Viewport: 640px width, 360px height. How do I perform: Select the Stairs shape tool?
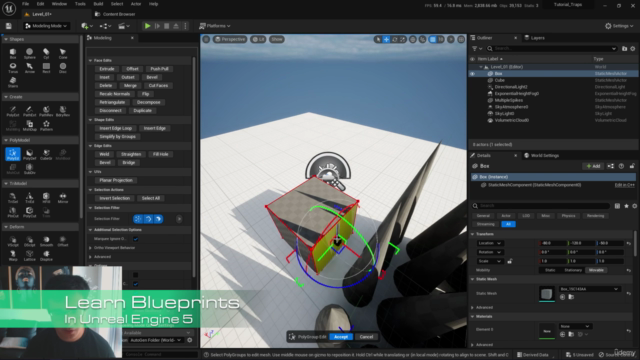pos(13,82)
